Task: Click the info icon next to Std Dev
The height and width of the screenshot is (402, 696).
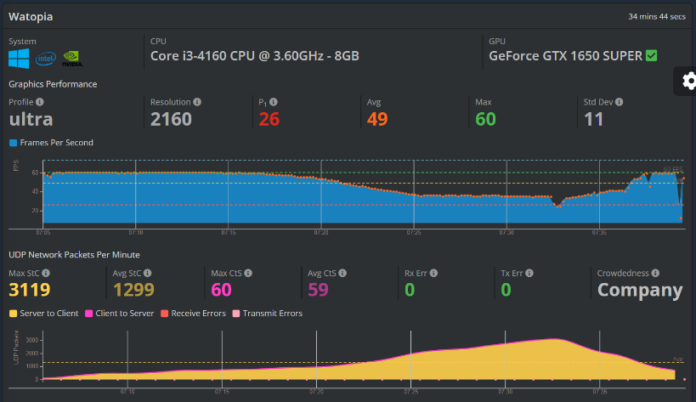Action: (620, 102)
